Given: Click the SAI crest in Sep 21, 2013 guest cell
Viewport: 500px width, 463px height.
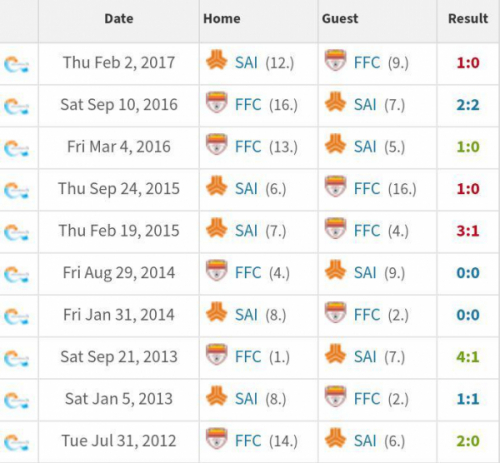Looking at the screenshot, I should click(x=335, y=354).
